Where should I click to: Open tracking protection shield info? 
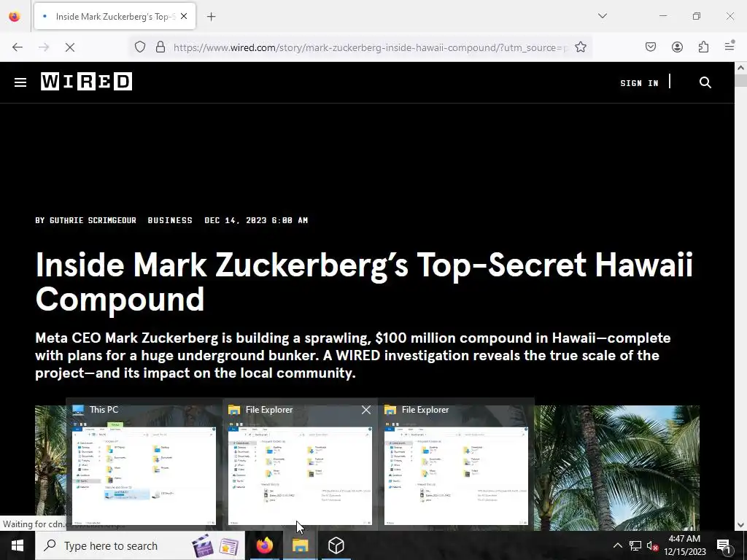point(139,47)
